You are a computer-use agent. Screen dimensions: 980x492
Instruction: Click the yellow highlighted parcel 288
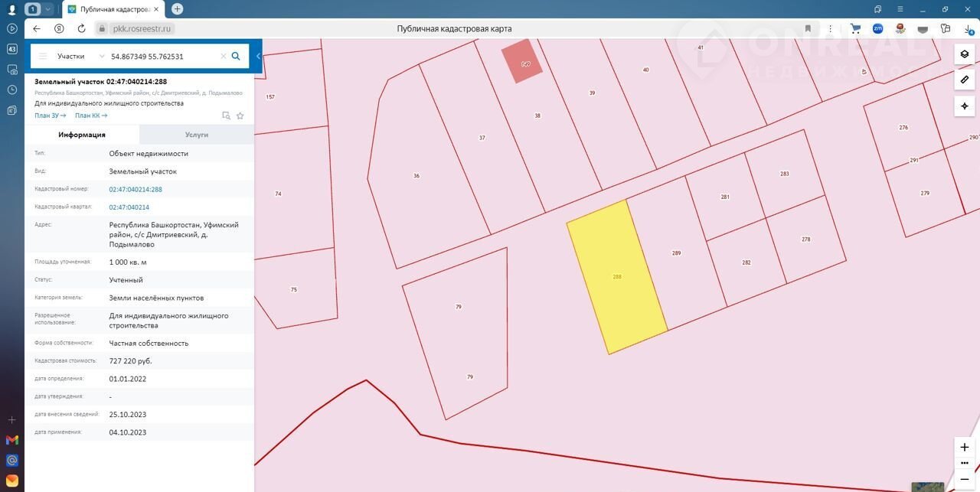click(x=616, y=275)
